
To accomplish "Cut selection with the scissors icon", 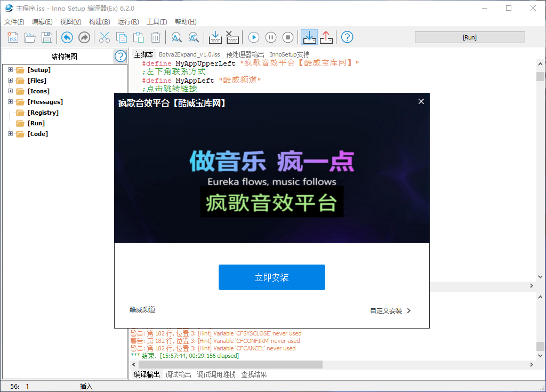I will pyautogui.click(x=105, y=37).
